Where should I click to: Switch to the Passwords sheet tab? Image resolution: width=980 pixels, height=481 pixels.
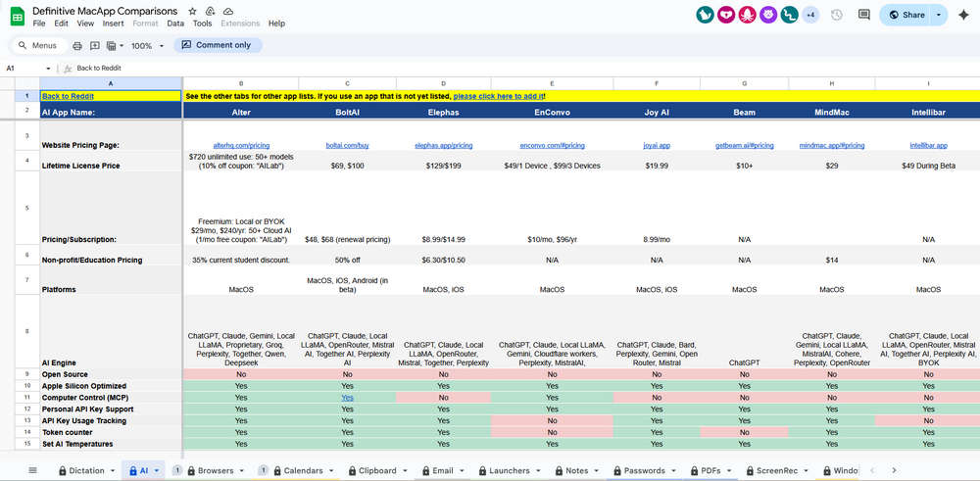pyautogui.click(x=647, y=470)
